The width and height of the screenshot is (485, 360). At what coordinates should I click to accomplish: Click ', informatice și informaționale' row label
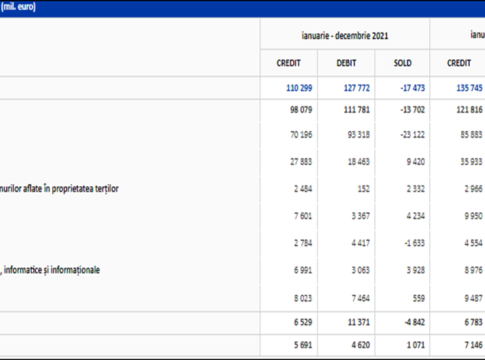(50, 270)
